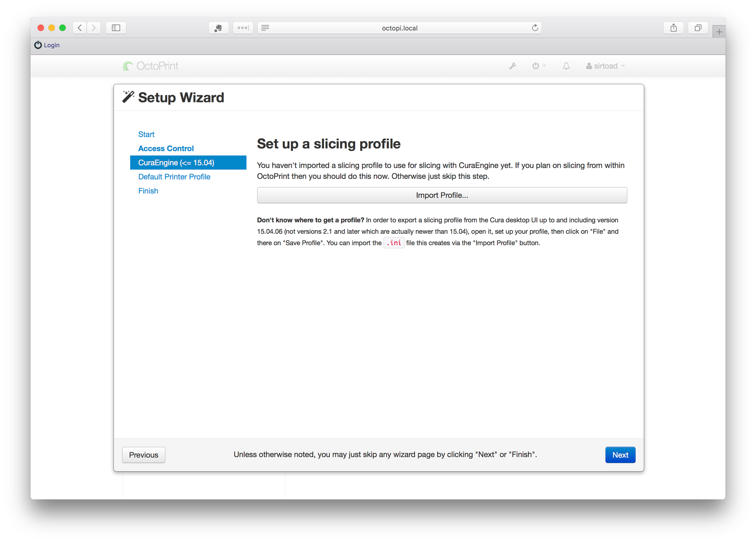Image resolution: width=756 pixels, height=543 pixels.
Task: Open a new tab with plus
Action: [719, 32]
